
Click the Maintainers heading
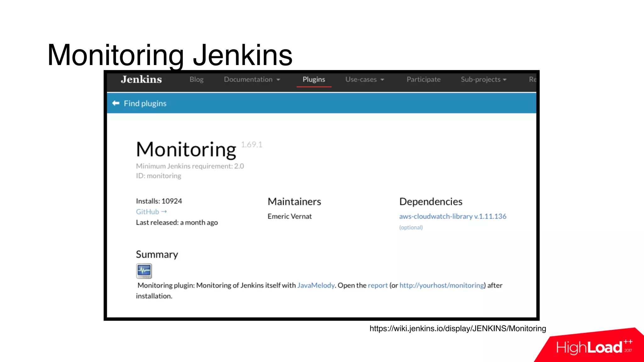[294, 201]
